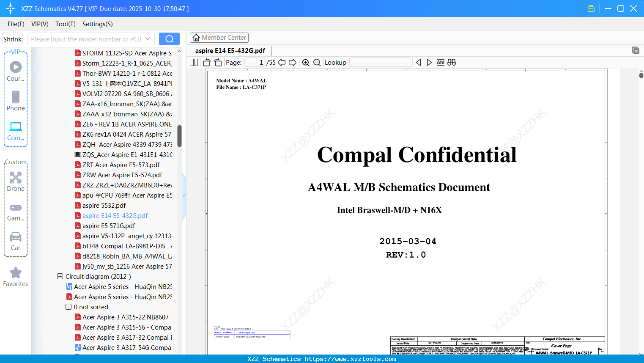Open the Game console sidebar category

click(16, 212)
